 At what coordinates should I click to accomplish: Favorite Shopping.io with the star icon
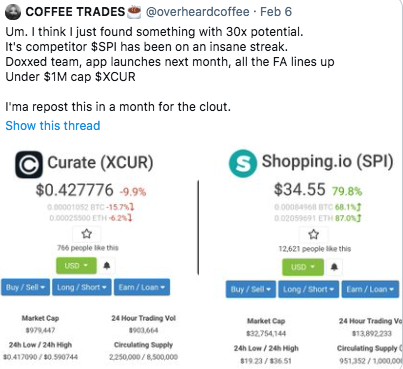pyautogui.click(x=313, y=234)
